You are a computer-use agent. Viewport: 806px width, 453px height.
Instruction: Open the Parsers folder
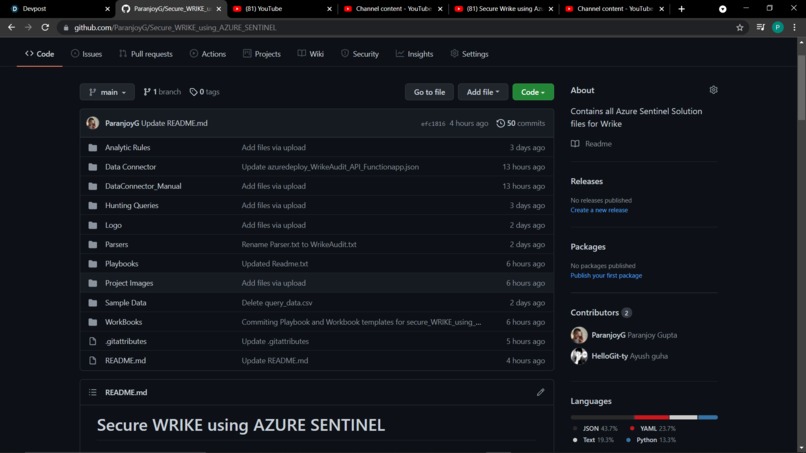click(116, 245)
